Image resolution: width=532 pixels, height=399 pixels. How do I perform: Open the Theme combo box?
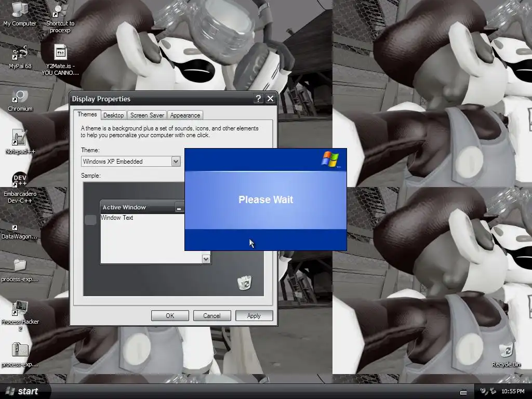(x=130, y=162)
